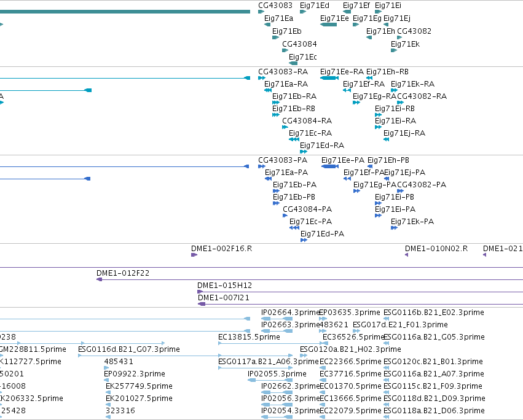Select protein Eig71Ej-PA

coord(404,173)
